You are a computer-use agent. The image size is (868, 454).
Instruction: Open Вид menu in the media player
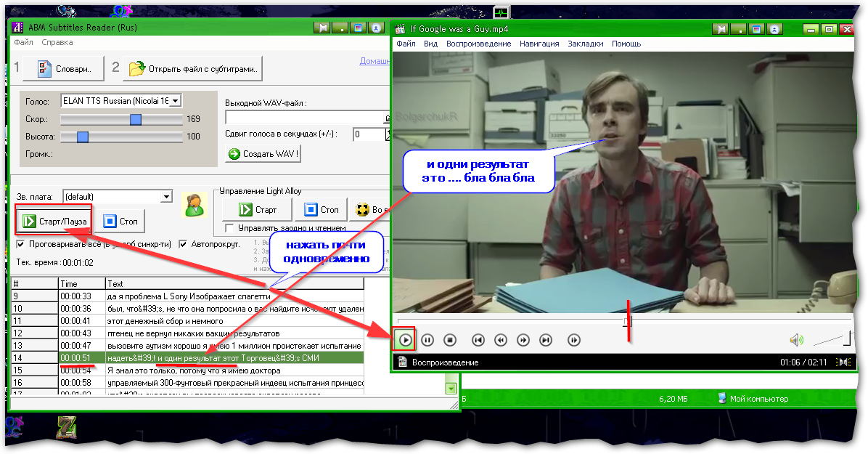point(430,44)
